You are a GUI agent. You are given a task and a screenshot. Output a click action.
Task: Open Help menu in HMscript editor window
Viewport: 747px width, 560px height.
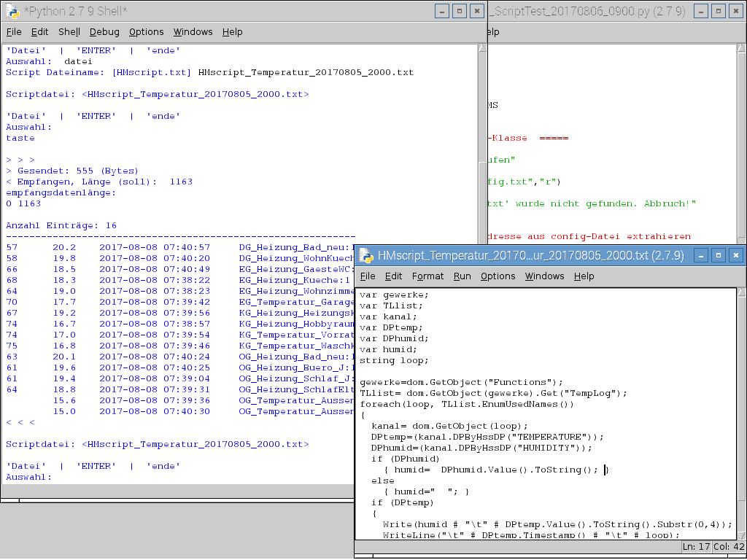click(584, 276)
